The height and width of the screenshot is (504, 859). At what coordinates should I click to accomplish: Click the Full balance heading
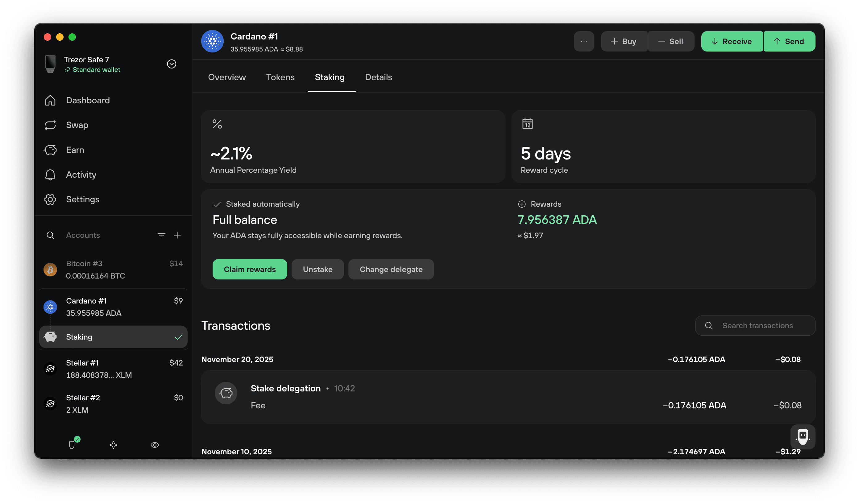click(x=245, y=220)
